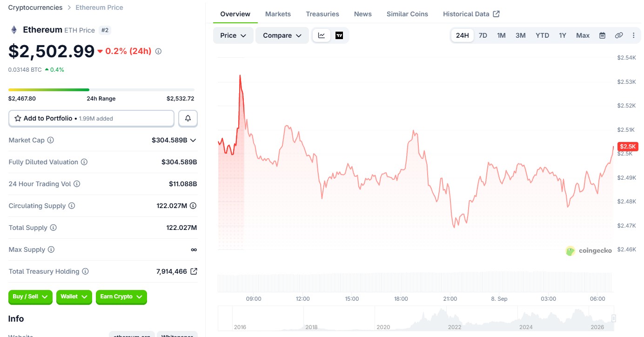Click the $2.5K current price label
This screenshot has height=337, width=644.
(628, 147)
